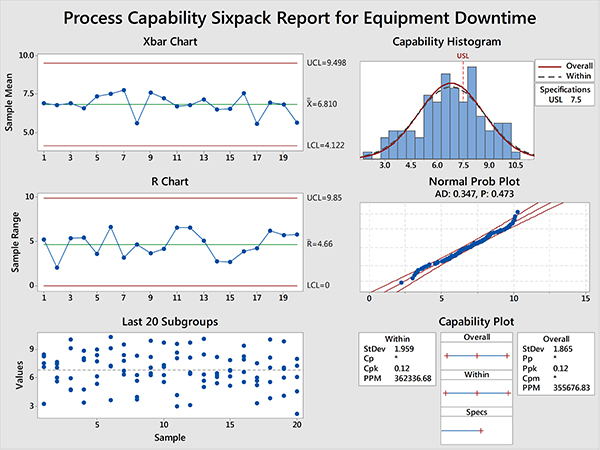This screenshot has width=600, height=450.
Task: Click the "Cp" row label in Within table
Action: click(x=368, y=359)
